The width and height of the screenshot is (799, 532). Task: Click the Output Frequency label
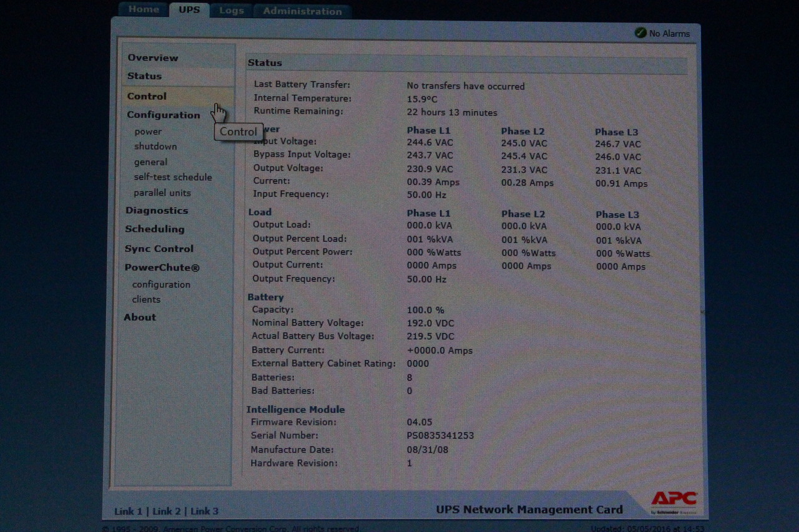293,279
